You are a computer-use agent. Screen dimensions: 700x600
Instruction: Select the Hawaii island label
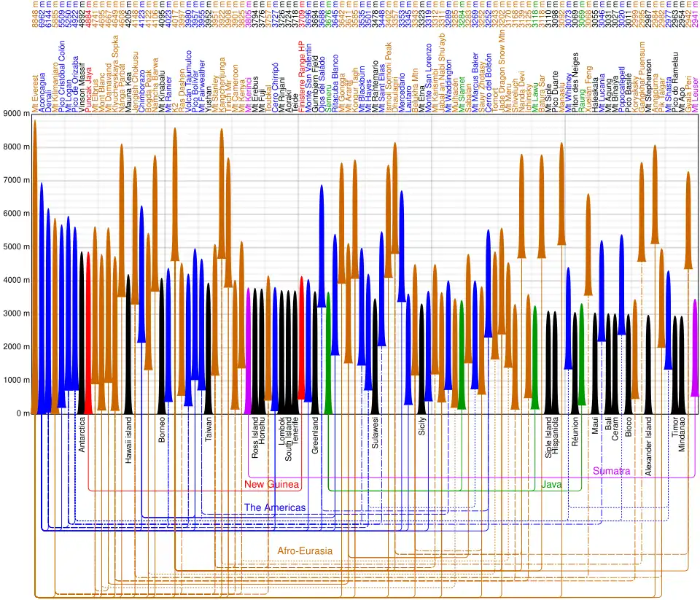click(x=128, y=440)
